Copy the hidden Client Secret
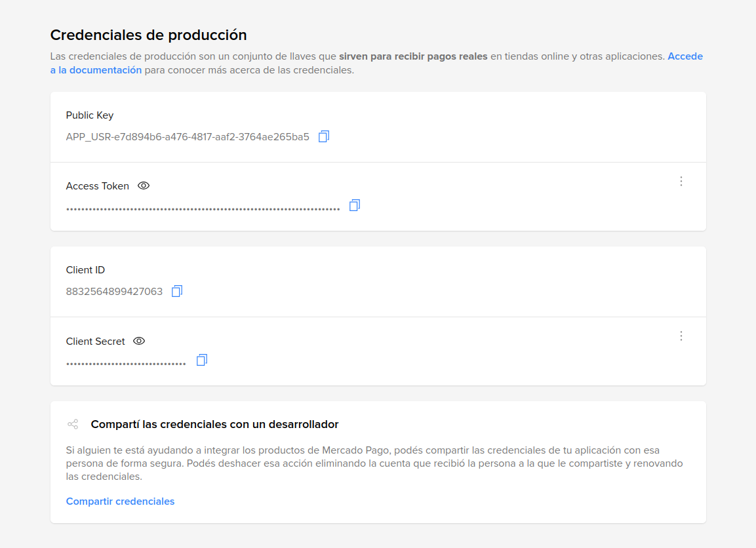Viewport: 756px width, 548px height. (x=202, y=360)
